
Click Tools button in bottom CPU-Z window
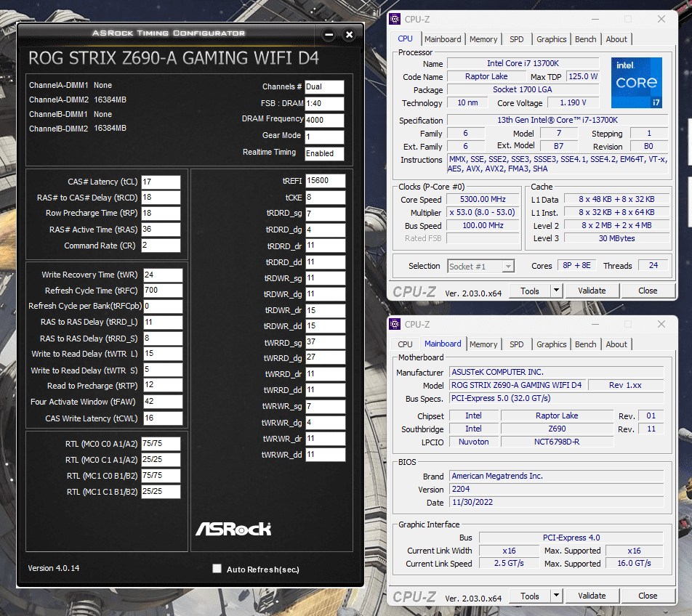[530, 596]
